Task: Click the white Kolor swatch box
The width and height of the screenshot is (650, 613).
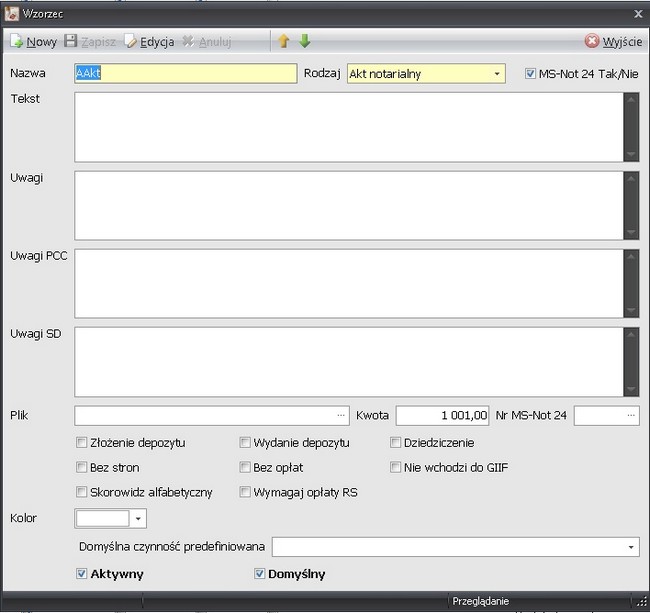Action: click(x=102, y=519)
